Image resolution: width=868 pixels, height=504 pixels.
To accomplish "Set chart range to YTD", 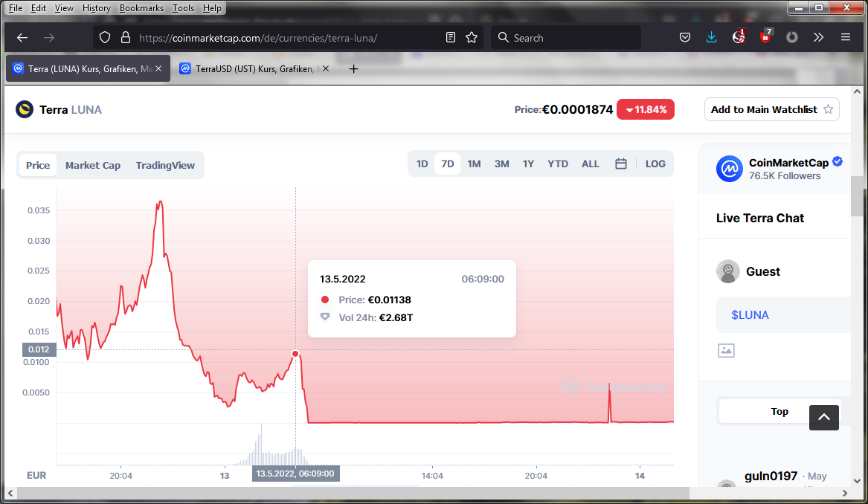I will tap(557, 164).
